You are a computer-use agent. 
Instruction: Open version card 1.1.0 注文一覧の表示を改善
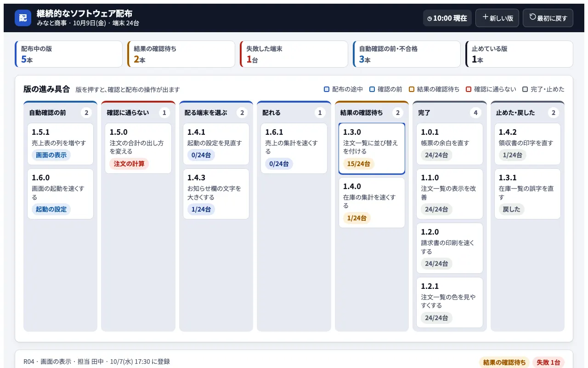(x=450, y=194)
